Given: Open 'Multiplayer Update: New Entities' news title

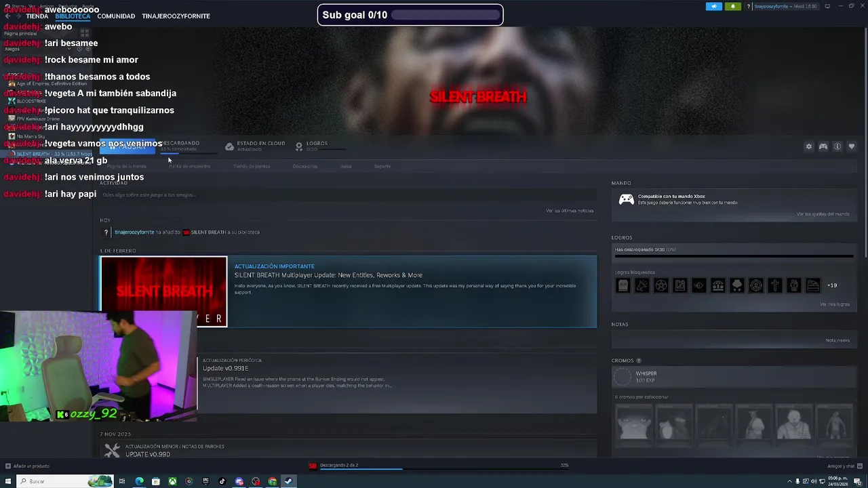Looking at the screenshot, I should click(328, 275).
